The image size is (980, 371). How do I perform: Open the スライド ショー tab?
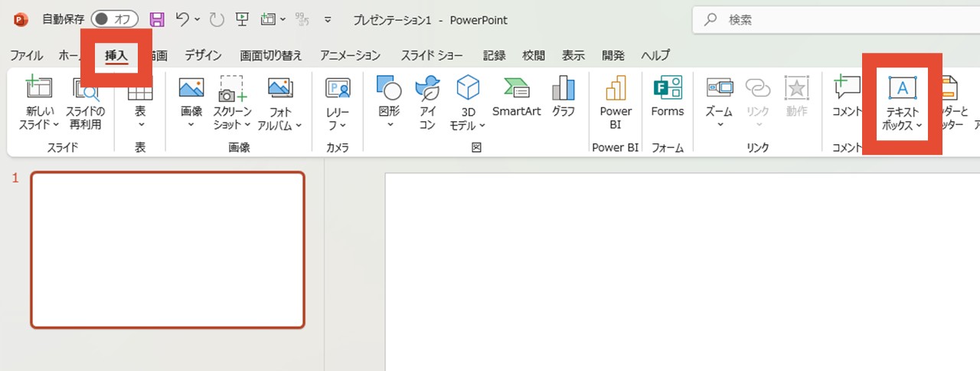pos(432,55)
